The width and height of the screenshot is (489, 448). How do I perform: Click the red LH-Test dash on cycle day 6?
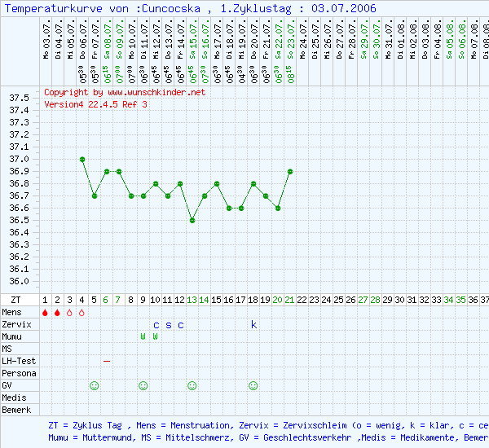click(107, 361)
